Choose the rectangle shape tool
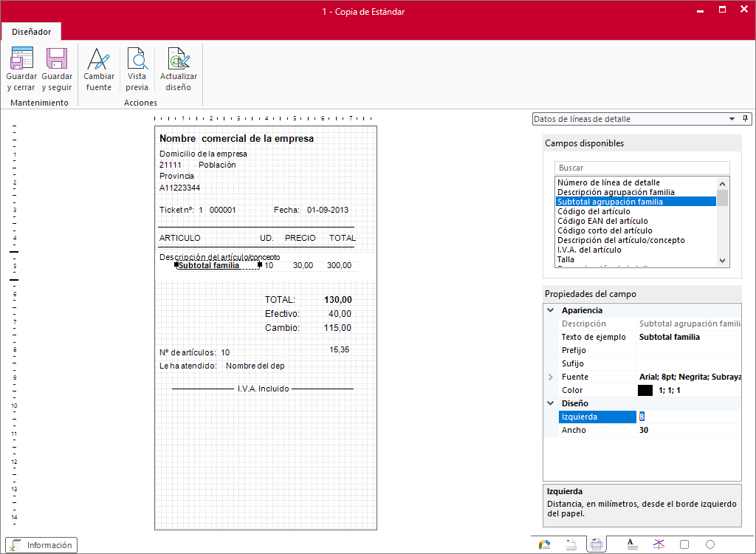The image size is (756, 554). point(684,544)
